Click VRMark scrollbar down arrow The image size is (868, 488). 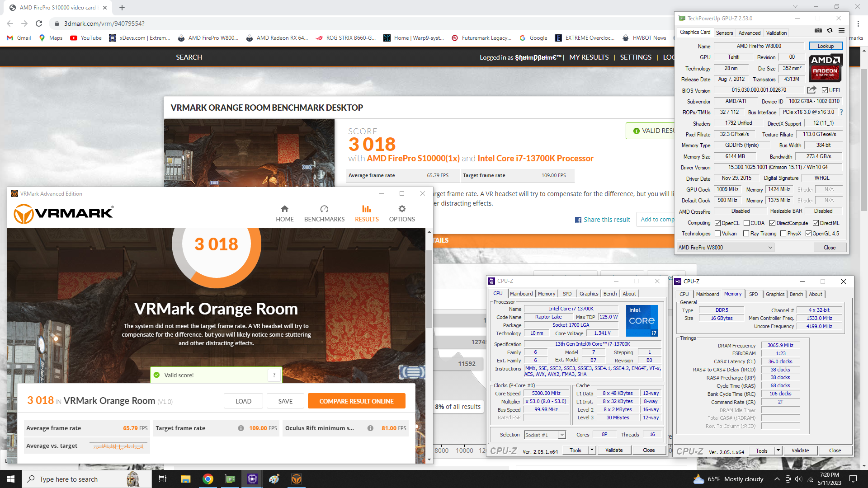click(x=429, y=460)
